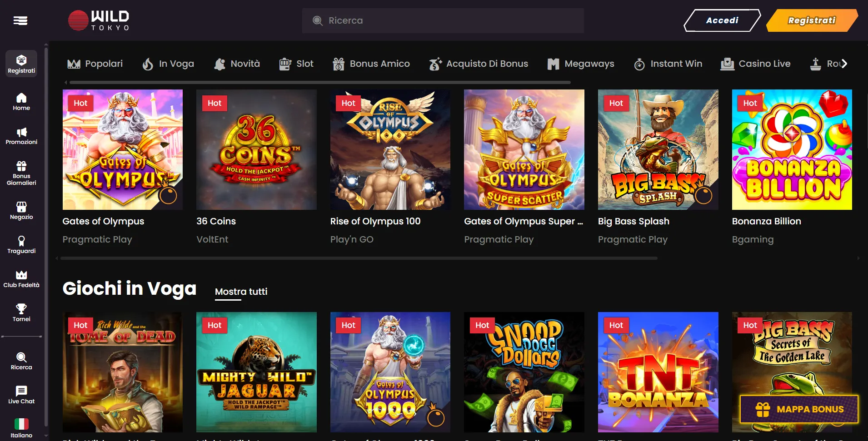The height and width of the screenshot is (441, 868).
Task: Click the Registrati button in header
Action: 811,20
